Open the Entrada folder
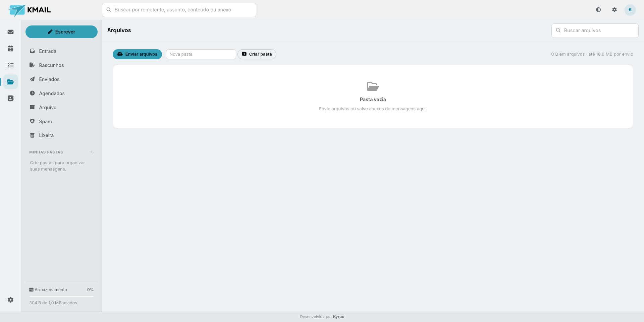 [61, 51]
